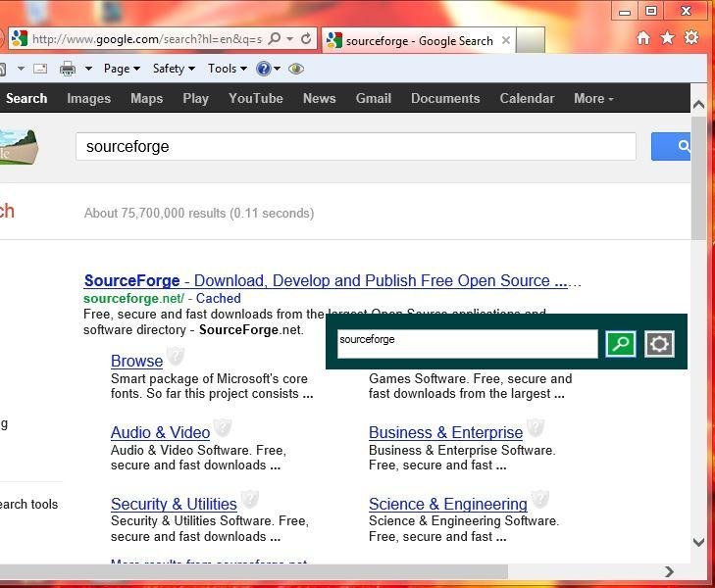Close the sourceforge Google Search tab
This screenshot has height=588, width=715.
tap(506, 40)
